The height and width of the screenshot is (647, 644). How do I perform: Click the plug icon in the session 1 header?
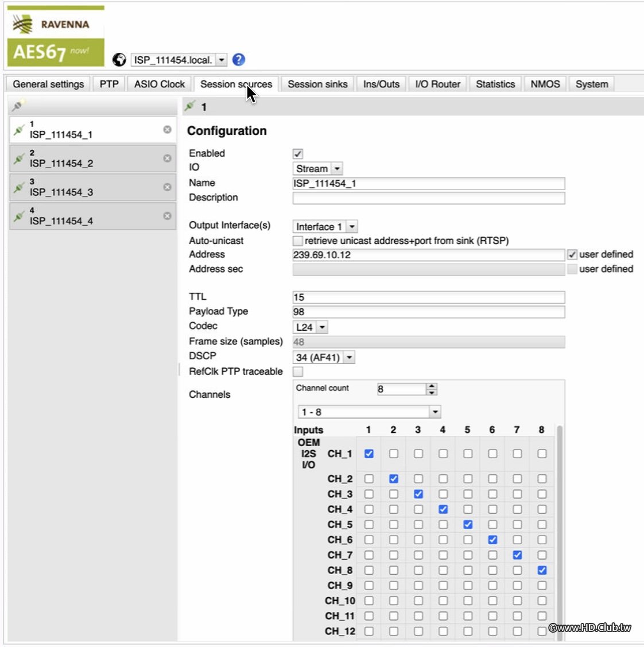[190, 106]
